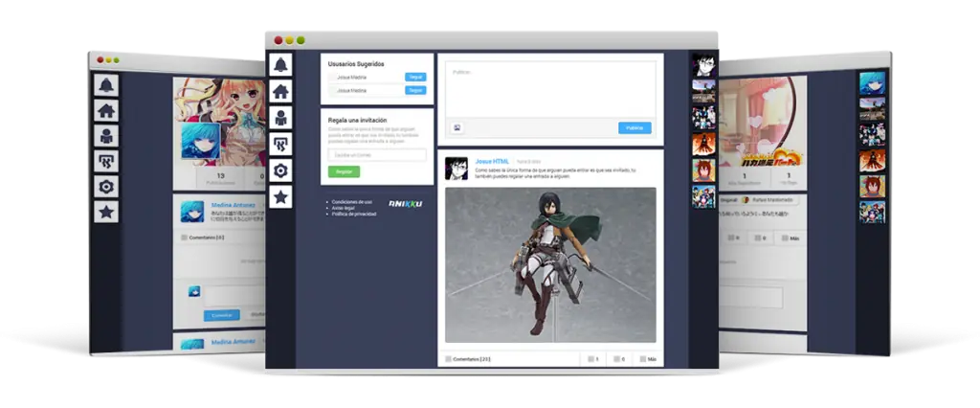This screenshot has width=980, height=408.
Task: Open the Condiciones de uso link
Action: tap(352, 201)
